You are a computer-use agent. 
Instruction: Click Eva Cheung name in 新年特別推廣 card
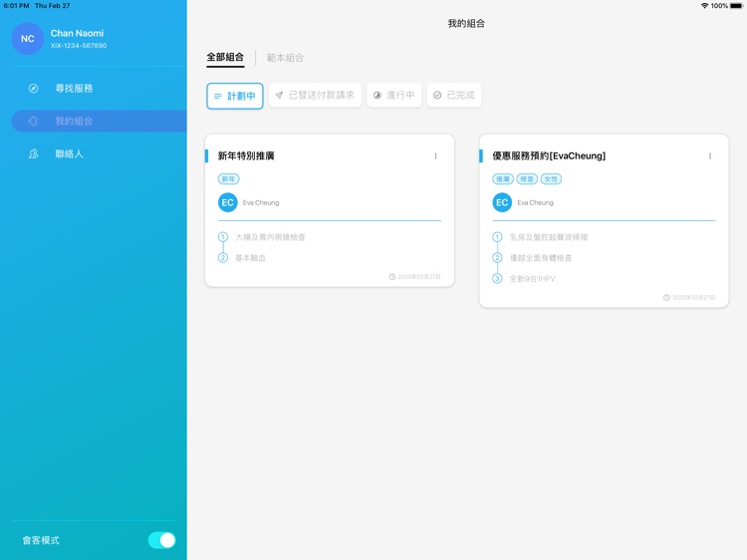point(261,202)
